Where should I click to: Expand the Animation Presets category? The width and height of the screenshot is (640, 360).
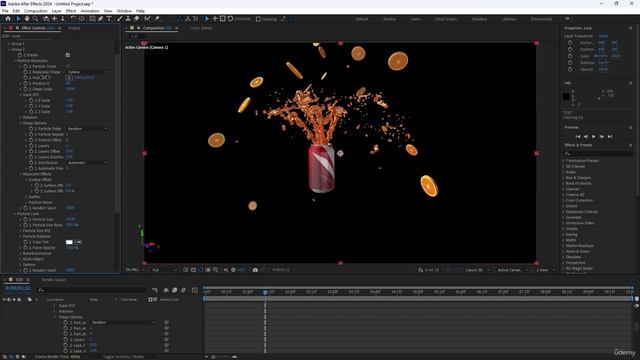[564, 161]
